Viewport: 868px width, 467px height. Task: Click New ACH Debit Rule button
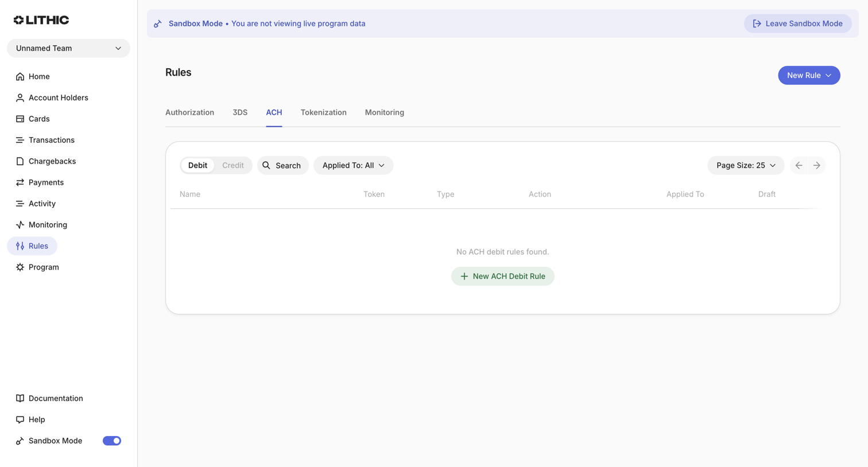(x=503, y=277)
